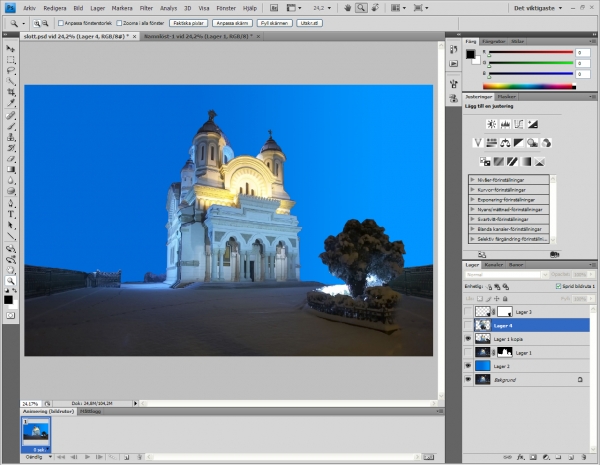Viewport: 600px width, 465px height.
Task: Add a Photo Filter adjustment
Action: [x=532, y=143]
